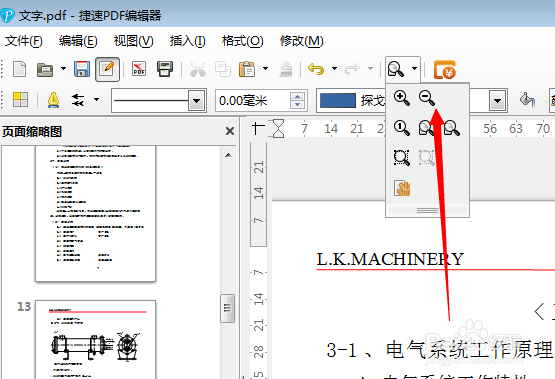Collapse the zoom tools dropdown arrow

[x=414, y=68]
